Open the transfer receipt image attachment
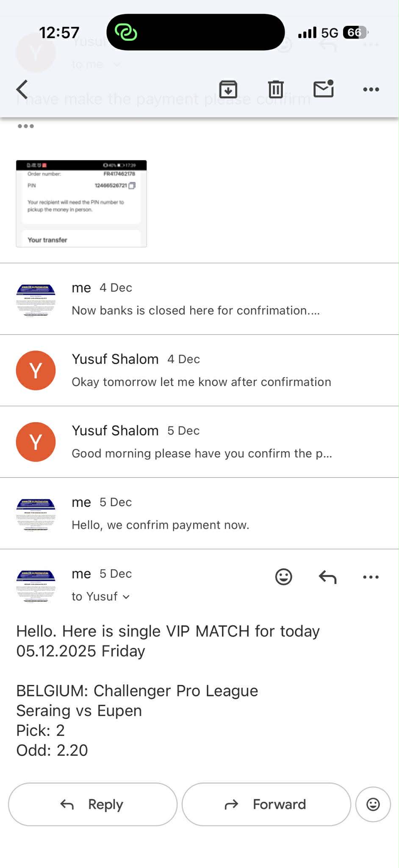Viewport: 399px width, 868px height. click(81, 204)
